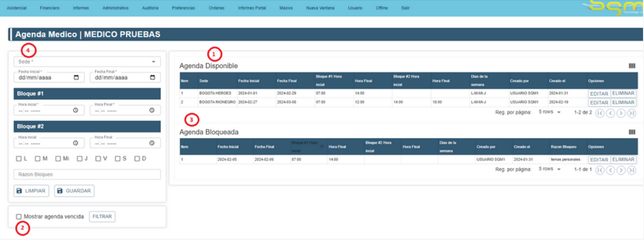Expand the Sede dropdown

coord(153,62)
